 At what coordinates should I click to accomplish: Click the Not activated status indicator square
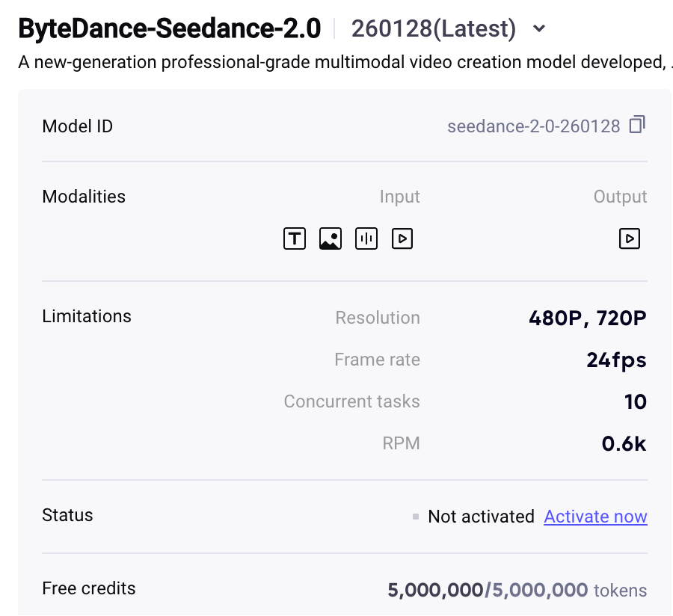point(416,517)
